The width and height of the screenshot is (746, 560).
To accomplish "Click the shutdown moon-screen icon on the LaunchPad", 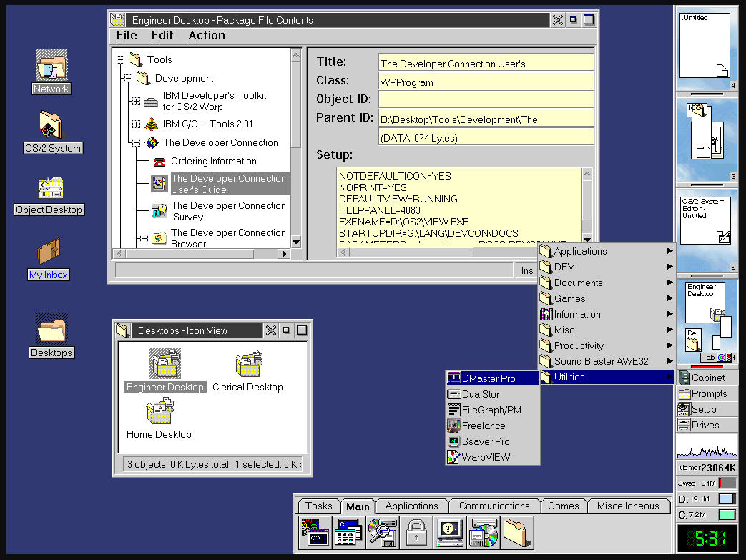I will (450, 532).
